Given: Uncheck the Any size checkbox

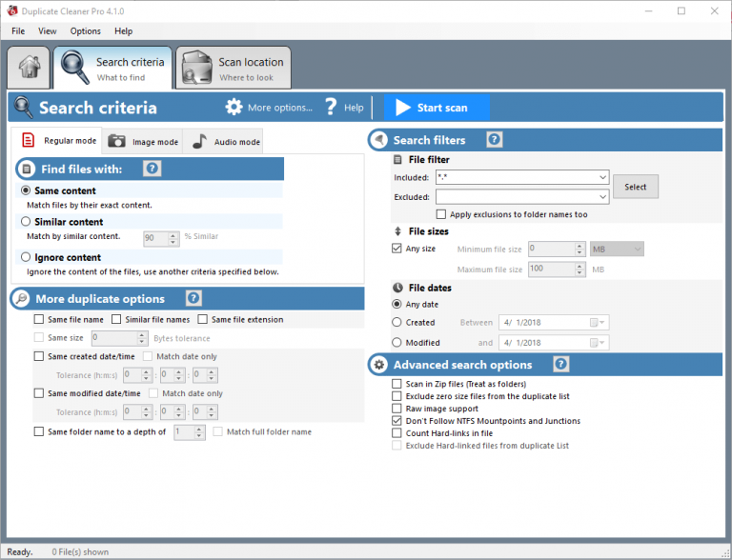Looking at the screenshot, I should coord(396,249).
